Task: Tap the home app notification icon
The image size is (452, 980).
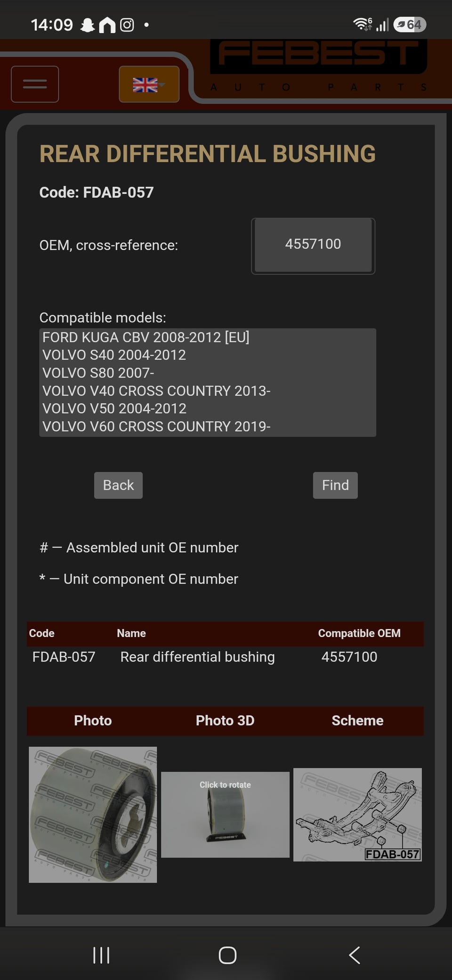Action: click(x=107, y=24)
